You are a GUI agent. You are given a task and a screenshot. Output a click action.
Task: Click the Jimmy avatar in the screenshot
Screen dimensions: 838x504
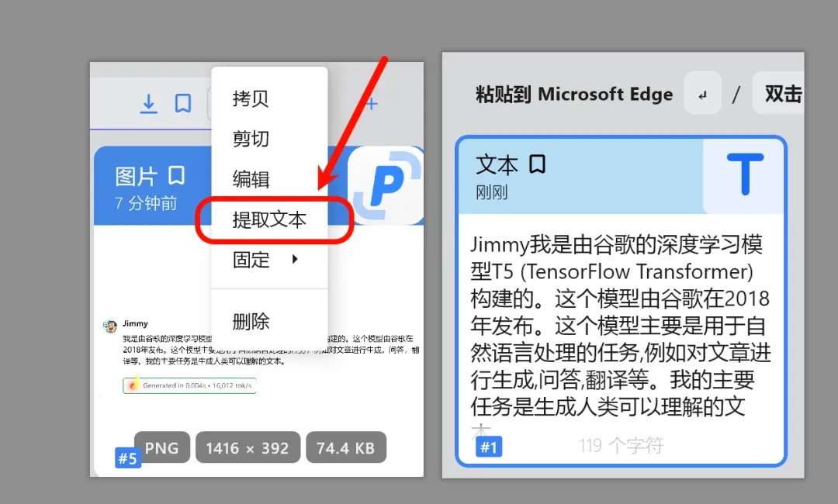click(110, 326)
